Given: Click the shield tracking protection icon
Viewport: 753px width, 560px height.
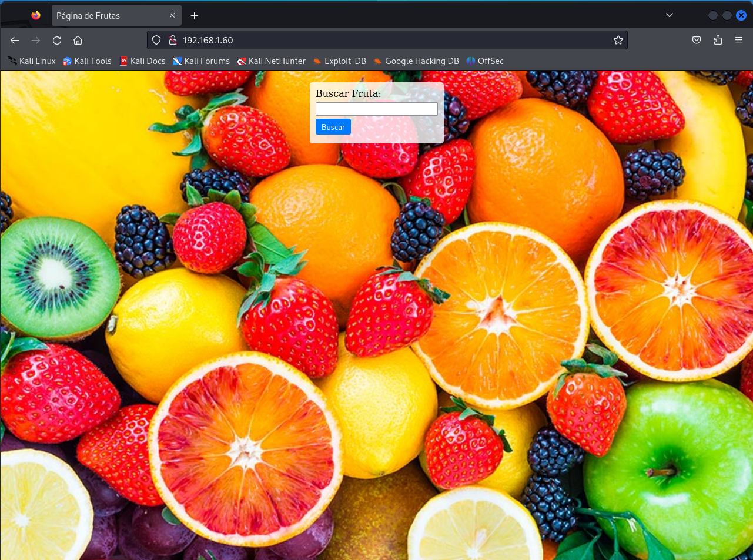Looking at the screenshot, I should click(156, 40).
